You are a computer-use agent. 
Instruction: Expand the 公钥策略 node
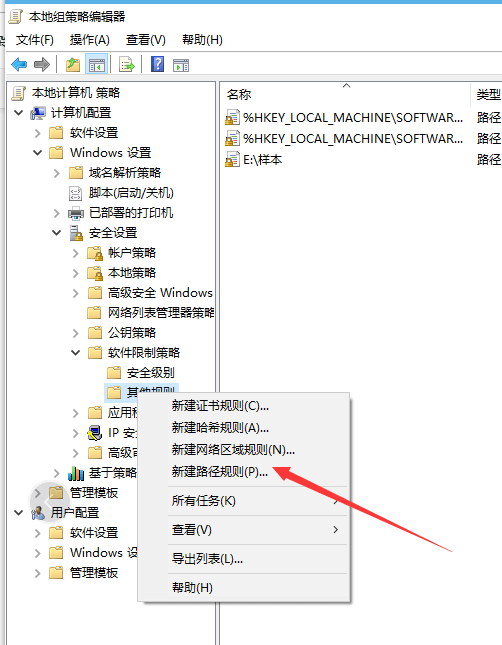76,333
